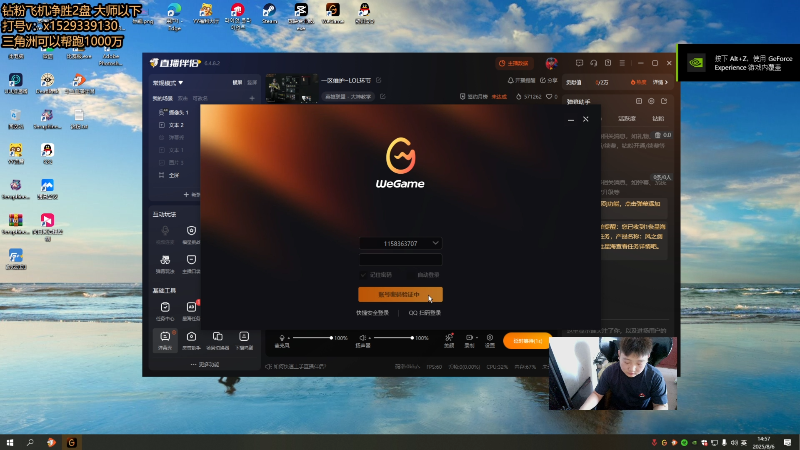The image size is (800, 450).
Task: Edit the stream title with the pencil icon
Action: click(379, 80)
